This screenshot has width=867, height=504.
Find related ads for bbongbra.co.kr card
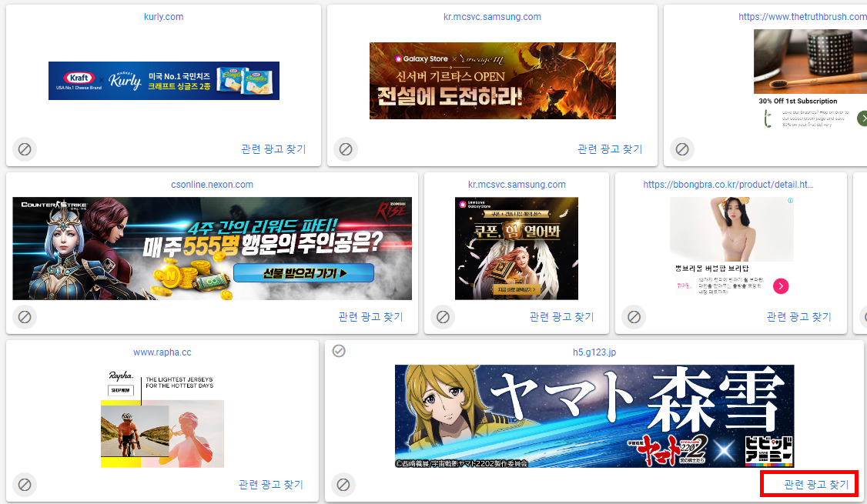(x=799, y=317)
